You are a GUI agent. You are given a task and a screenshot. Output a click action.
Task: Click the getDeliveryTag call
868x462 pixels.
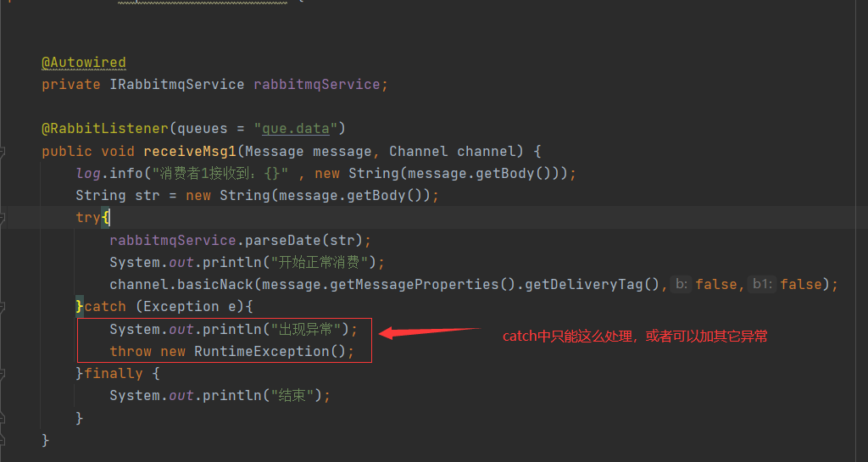(584, 285)
